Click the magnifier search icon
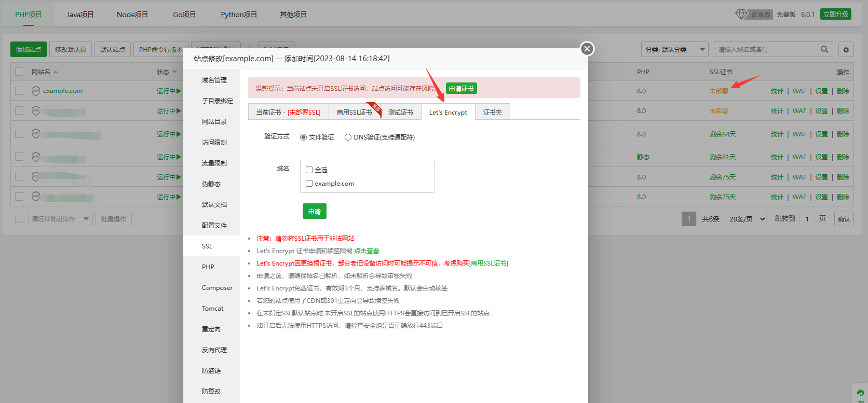The width and height of the screenshot is (868, 403). 824,50
